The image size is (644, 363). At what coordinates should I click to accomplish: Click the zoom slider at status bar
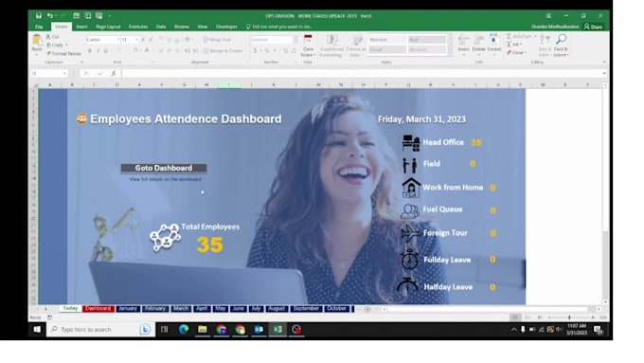coord(570,318)
